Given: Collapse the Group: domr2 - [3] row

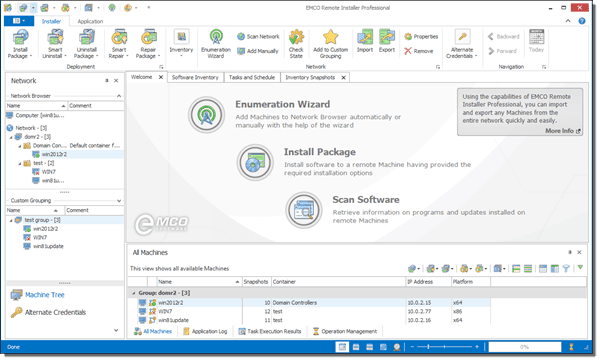Looking at the screenshot, I should coord(134,293).
